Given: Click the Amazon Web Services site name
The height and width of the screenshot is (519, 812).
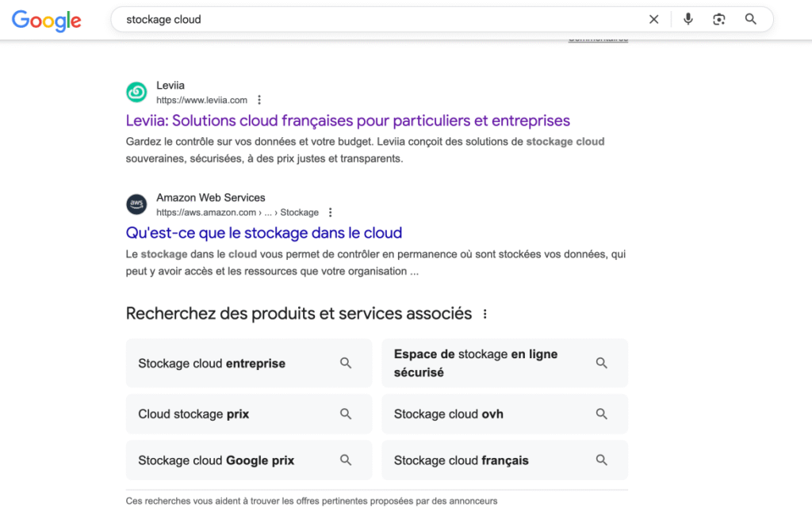Looking at the screenshot, I should pos(211,197).
